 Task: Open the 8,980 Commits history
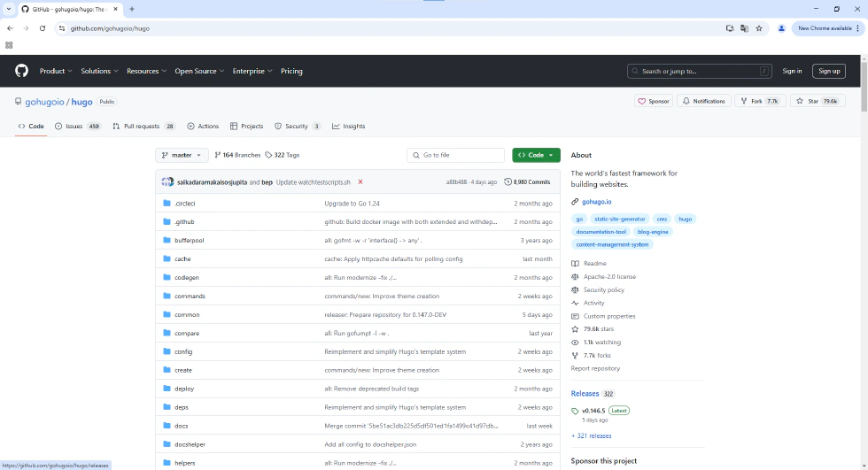coord(527,181)
